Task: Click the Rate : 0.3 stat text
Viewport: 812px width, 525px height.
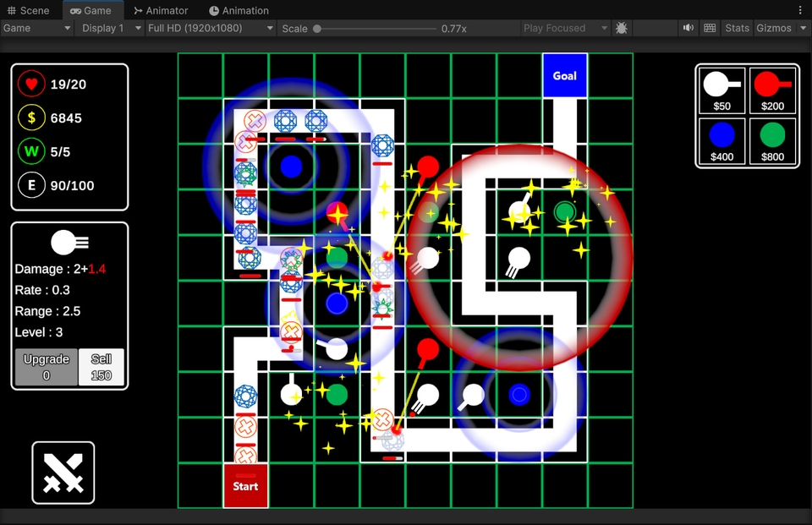Action: pyautogui.click(x=42, y=290)
